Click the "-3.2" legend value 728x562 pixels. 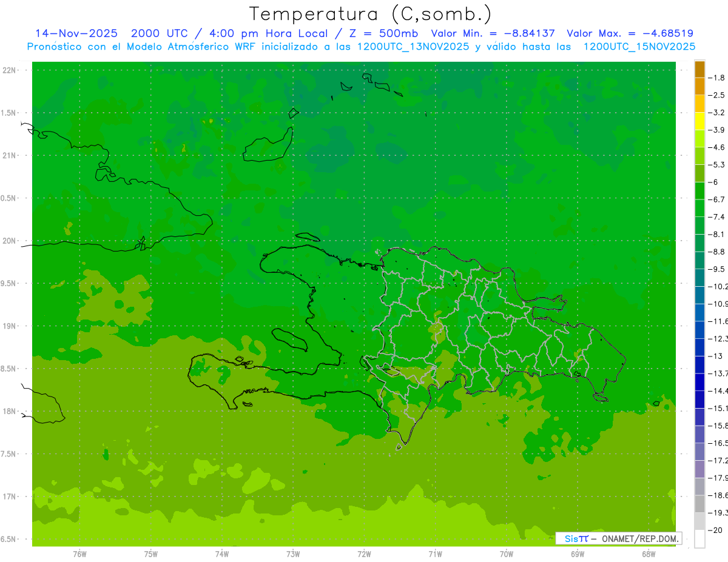pos(717,113)
